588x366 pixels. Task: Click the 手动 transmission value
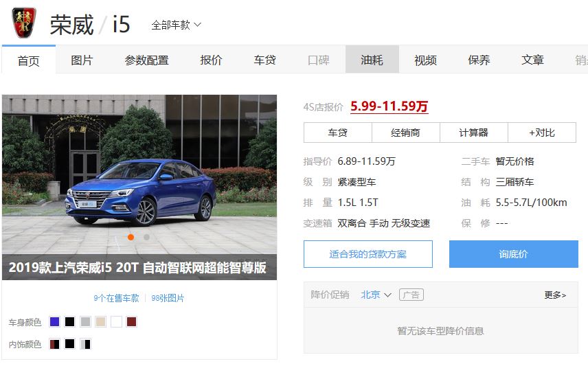(378, 223)
